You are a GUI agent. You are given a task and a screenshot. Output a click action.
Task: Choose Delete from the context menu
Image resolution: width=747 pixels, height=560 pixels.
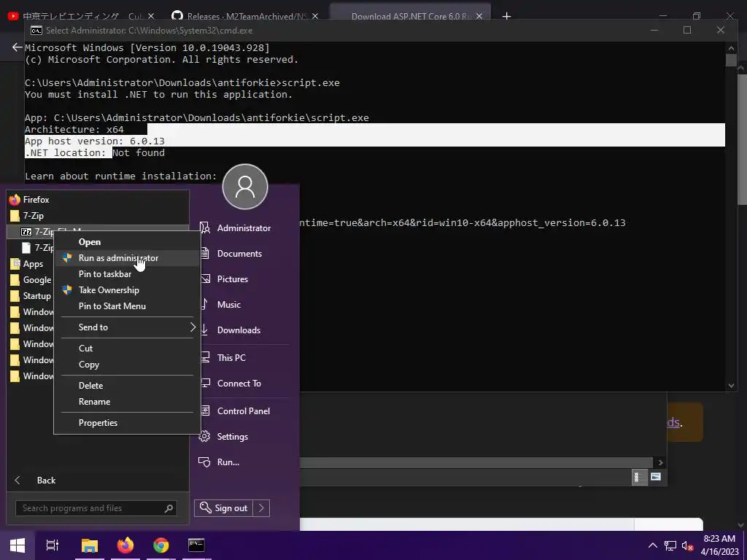point(127,385)
